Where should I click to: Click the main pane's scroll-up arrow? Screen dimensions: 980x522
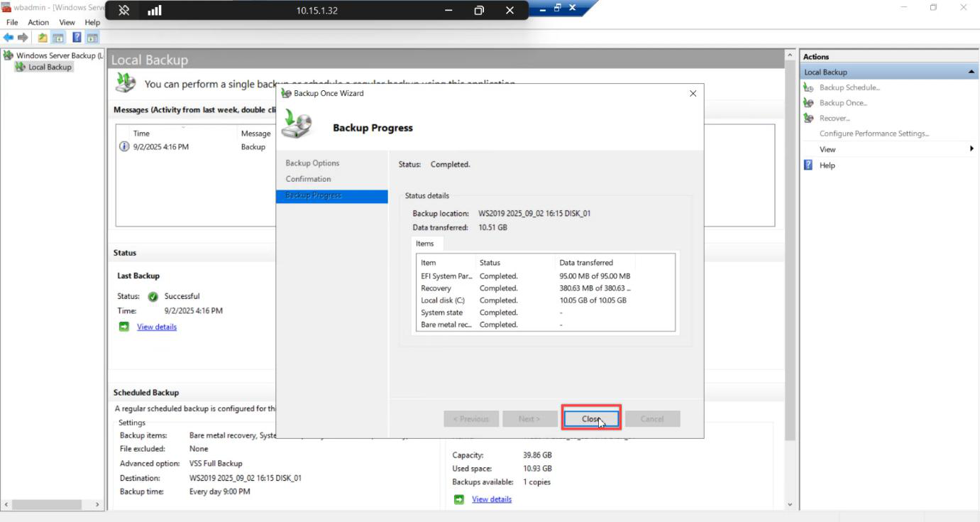point(790,55)
